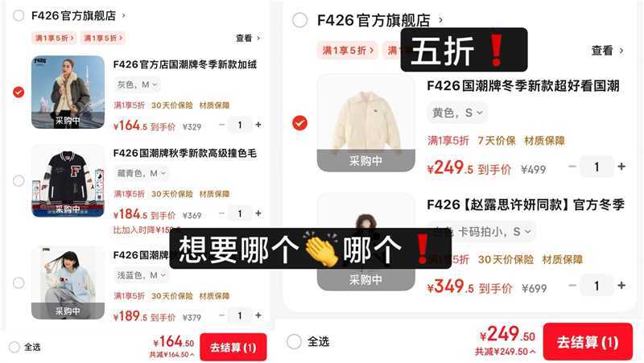The height and width of the screenshot is (363, 644).
Task: Tap first 满1享5折 coupon tag left
Action: click(54, 38)
